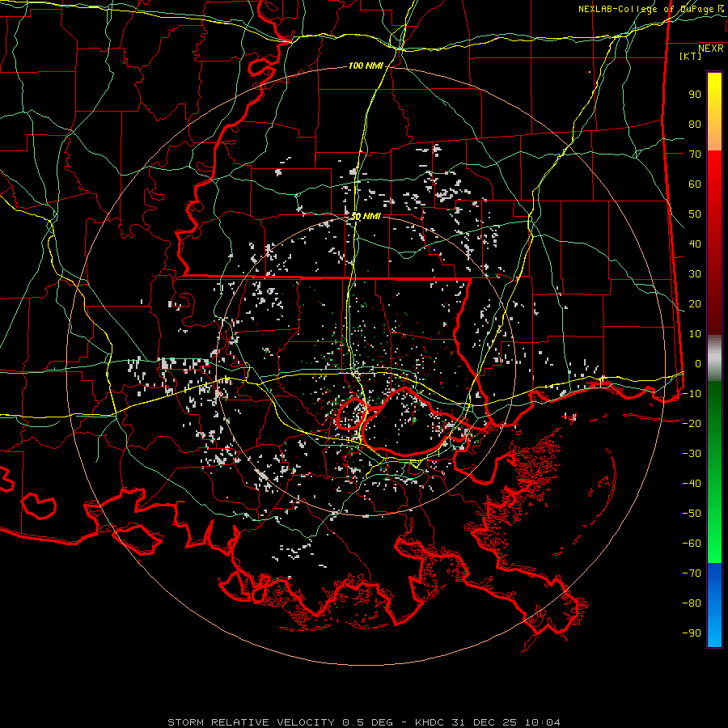Click the -30 scale value
728x728 pixels.
click(x=692, y=454)
